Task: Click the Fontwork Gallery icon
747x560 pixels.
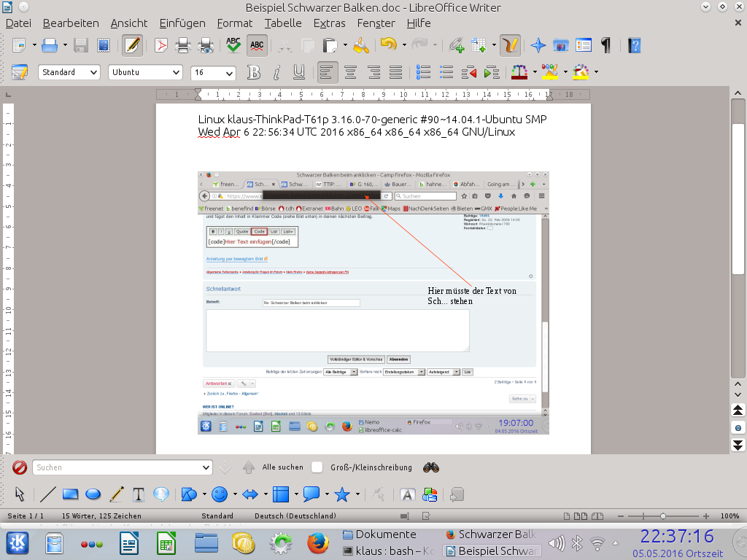Action: (x=408, y=494)
